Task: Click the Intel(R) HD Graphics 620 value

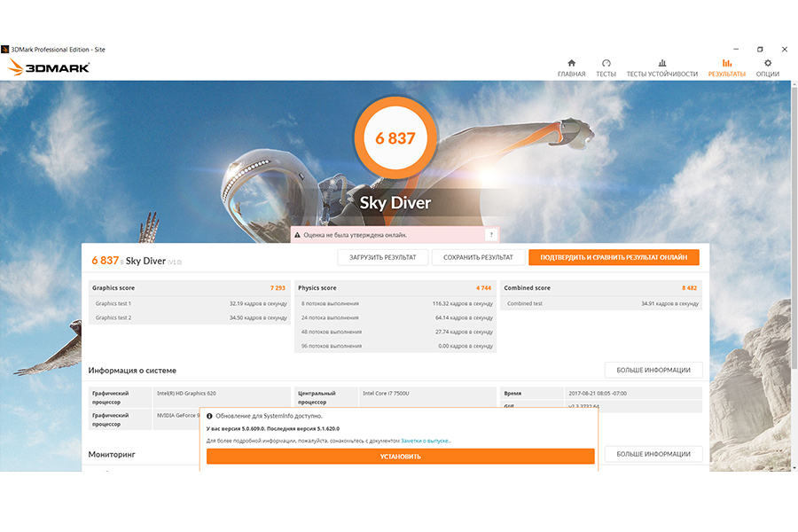Action: (x=186, y=394)
